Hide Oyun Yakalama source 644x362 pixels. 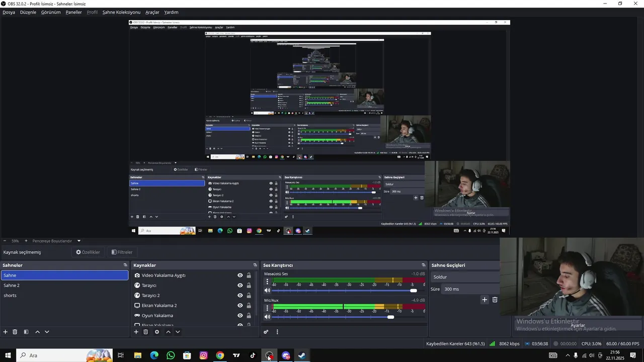coord(240,316)
